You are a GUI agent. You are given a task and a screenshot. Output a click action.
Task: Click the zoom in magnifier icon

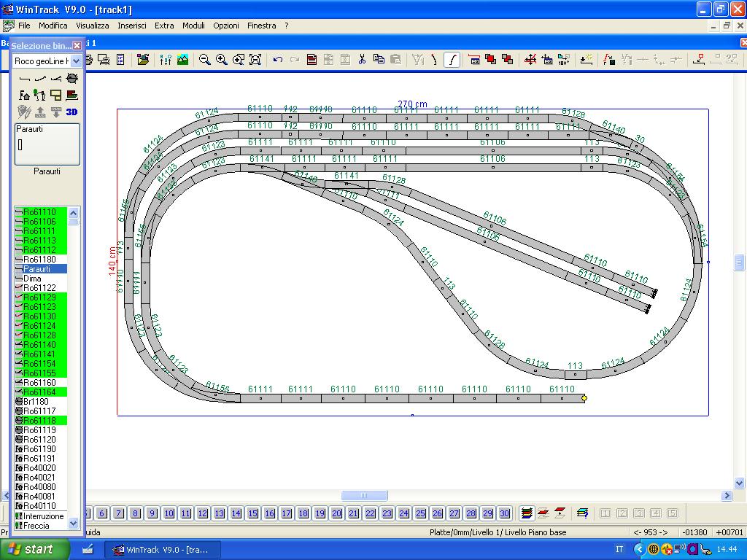coord(222,60)
